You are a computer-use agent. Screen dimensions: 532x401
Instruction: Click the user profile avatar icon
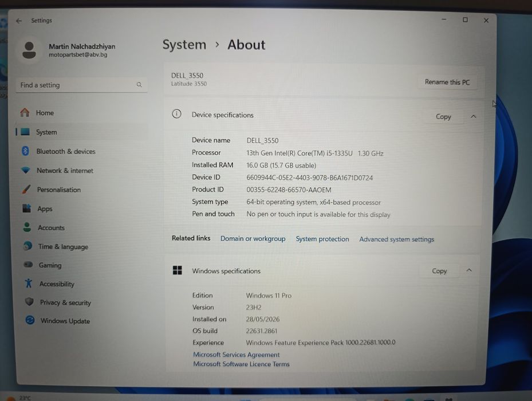click(29, 50)
